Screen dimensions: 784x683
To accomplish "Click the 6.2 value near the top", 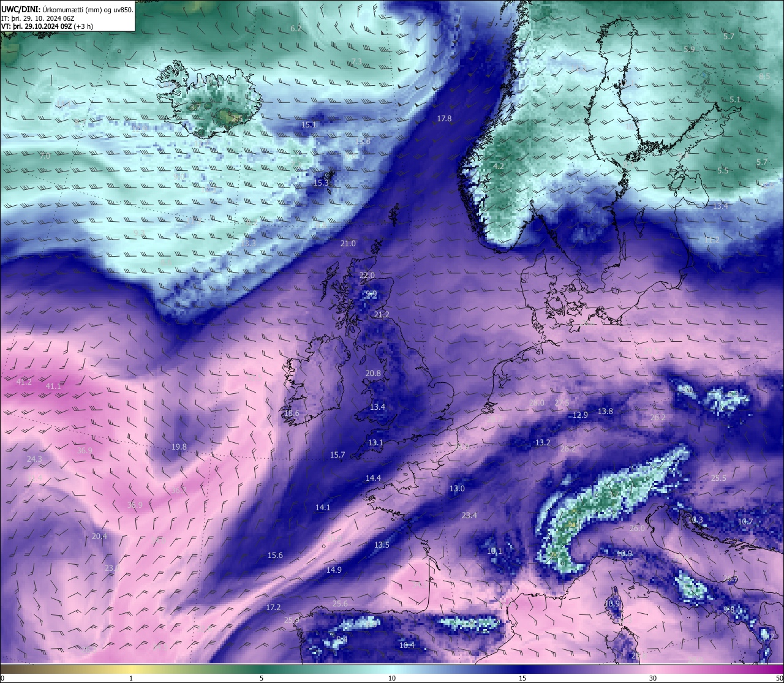I will (x=296, y=28).
